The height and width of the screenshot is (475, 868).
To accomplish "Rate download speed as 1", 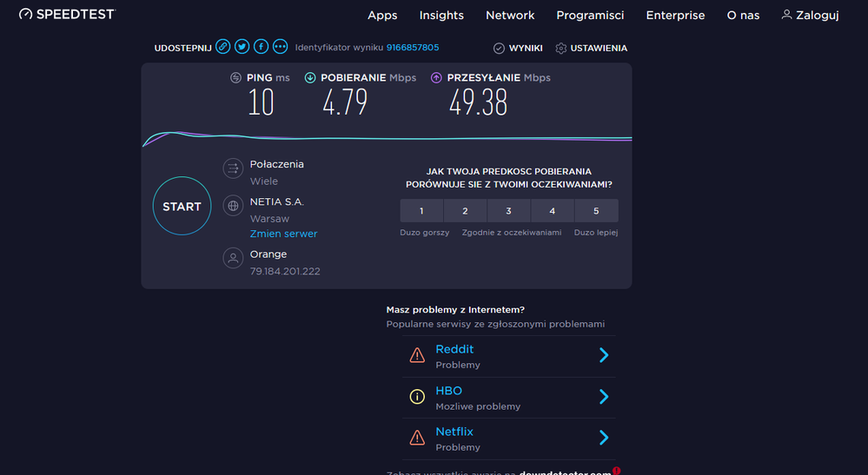I will [x=421, y=211].
